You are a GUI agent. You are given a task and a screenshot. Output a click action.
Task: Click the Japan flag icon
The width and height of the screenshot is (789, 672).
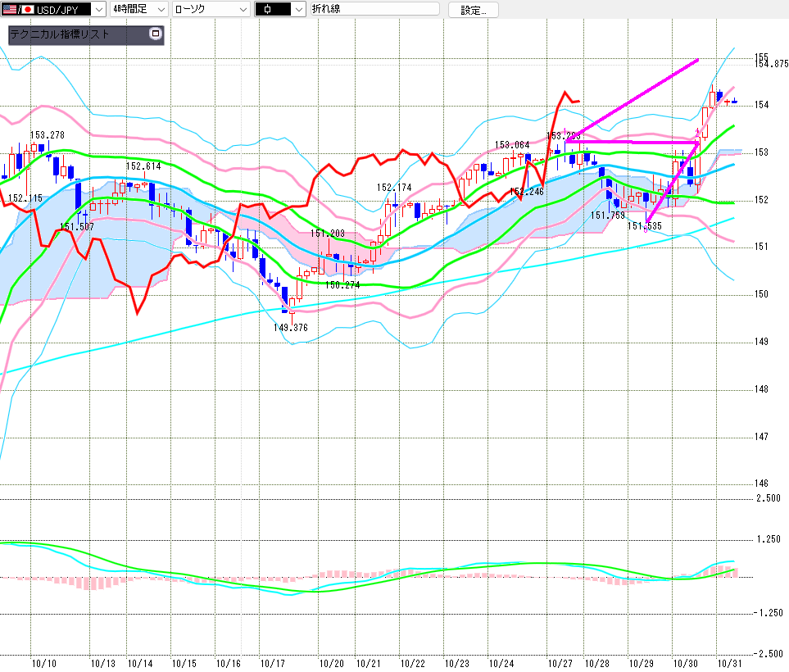tap(26, 10)
